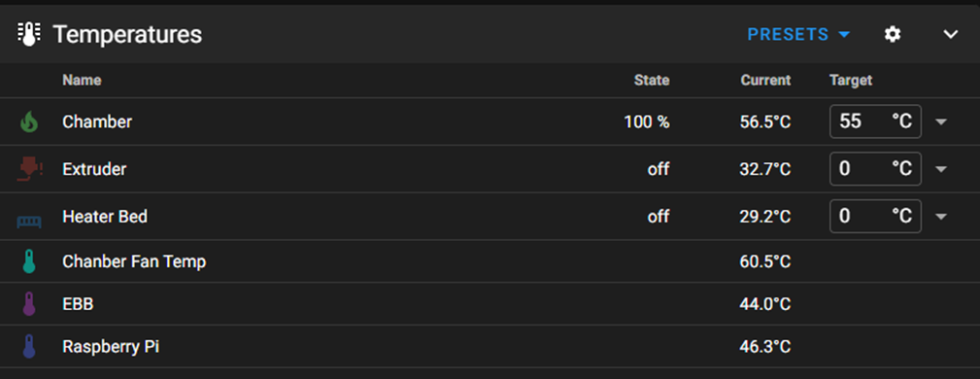Click the blue Raspberry Pi thermometer icon
Image resolution: width=980 pixels, height=379 pixels.
[29, 347]
